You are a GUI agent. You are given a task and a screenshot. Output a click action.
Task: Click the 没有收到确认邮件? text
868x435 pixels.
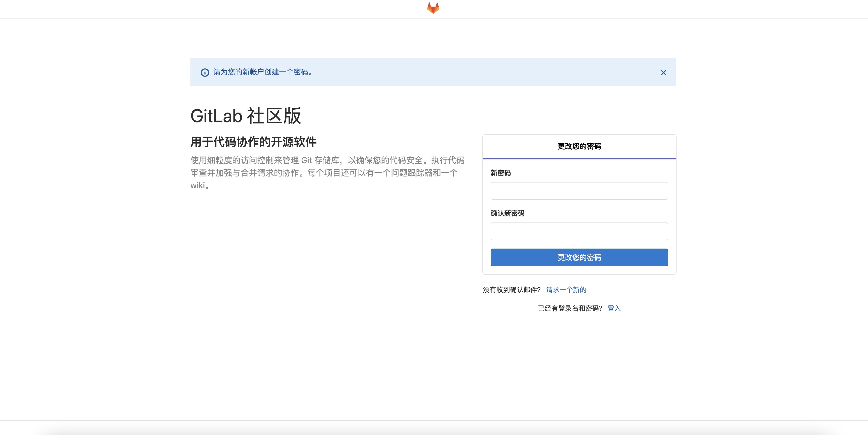click(512, 290)
